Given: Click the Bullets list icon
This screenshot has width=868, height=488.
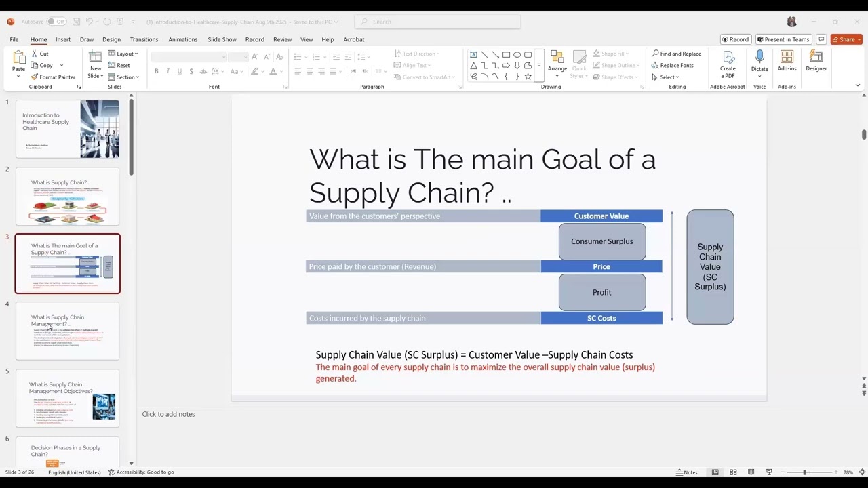Looking at the screenshot, I should (x=298, y=57).
